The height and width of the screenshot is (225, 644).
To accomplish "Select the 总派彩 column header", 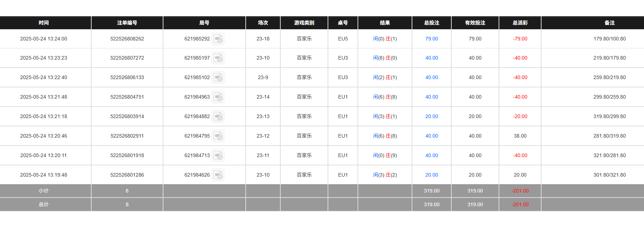I will pyautogui.click(x=520, y=23).
